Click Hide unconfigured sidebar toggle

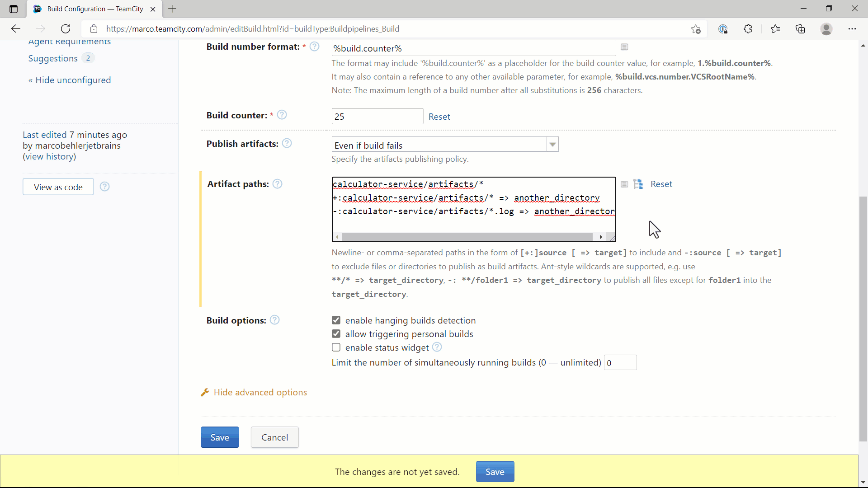tap(70, 80)
